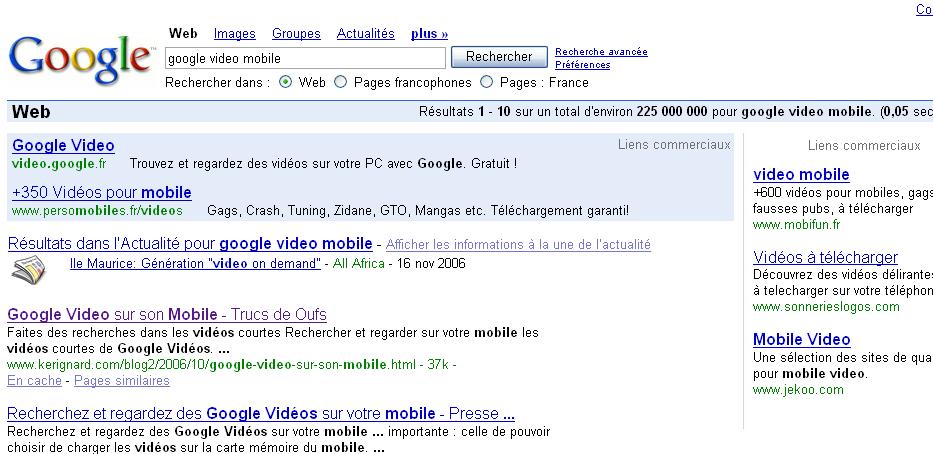Screen dimensions: 933x454
Task: Click En cache under the kerignard result
Action: (x=35, y=381)
